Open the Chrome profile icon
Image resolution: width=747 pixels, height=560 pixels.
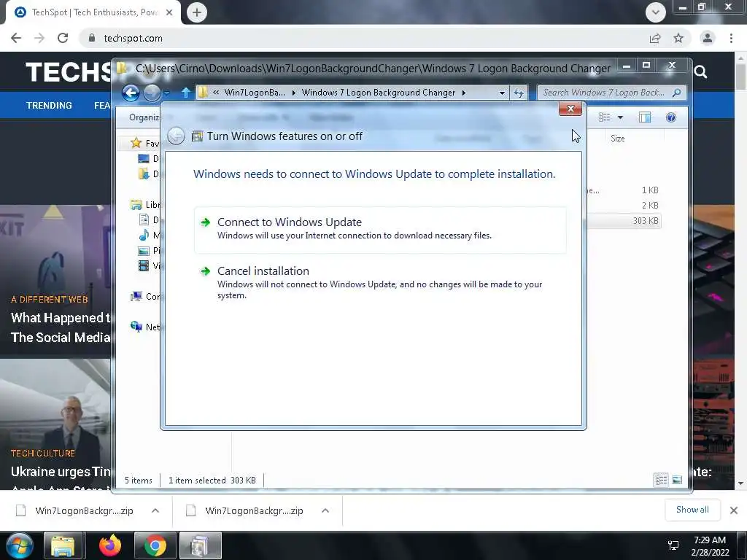point(708,38)
